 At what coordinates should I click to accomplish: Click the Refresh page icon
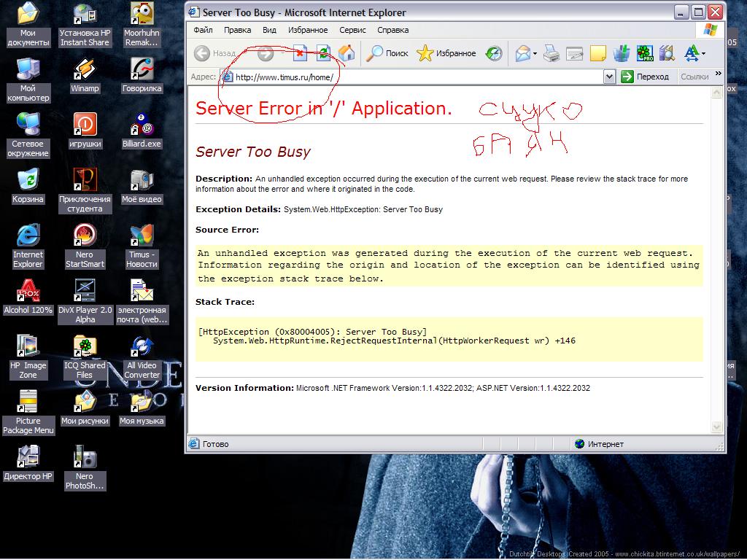[323, 53]
